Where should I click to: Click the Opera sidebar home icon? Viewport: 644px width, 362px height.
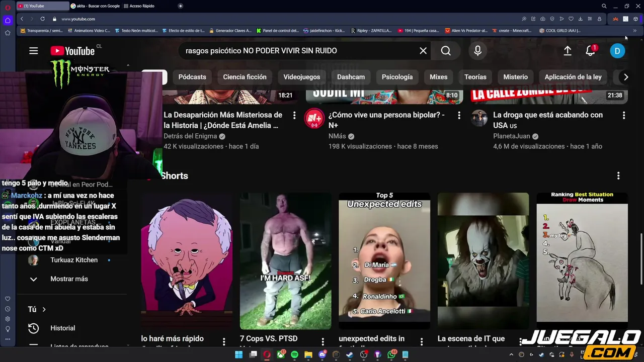pyautogui.click(x=8, y=21)
